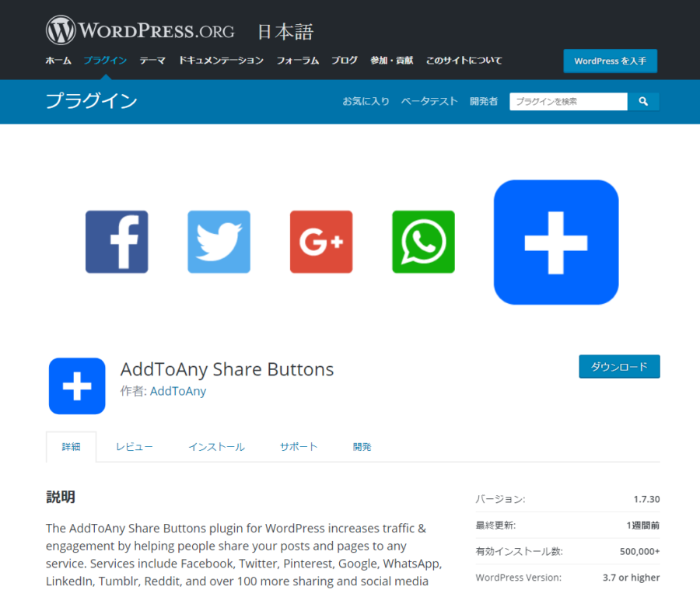
Task: Navigate to ドキュメンテーション in the top menu
Action: point(220,59)
